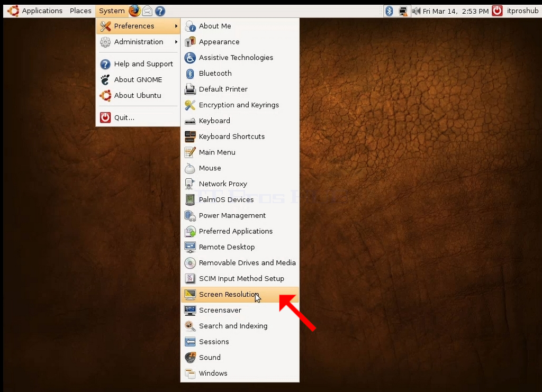Click the itproshub user name button
This screenshot has height=392, width=542.
[522, 11]
